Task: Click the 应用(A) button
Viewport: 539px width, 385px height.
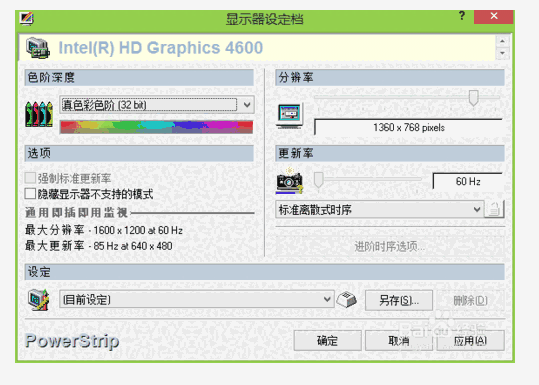Action: pos(470,341)
